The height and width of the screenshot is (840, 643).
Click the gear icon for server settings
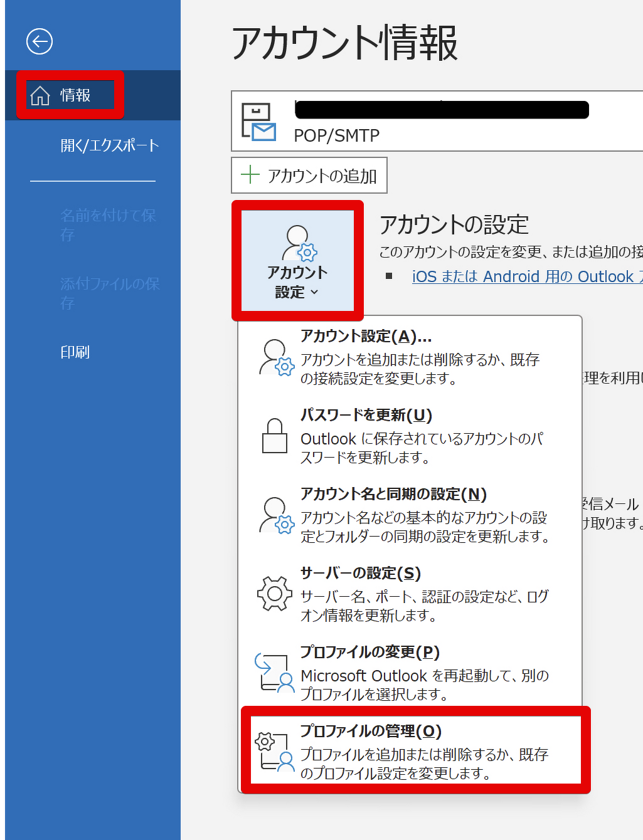pos(275,593)
